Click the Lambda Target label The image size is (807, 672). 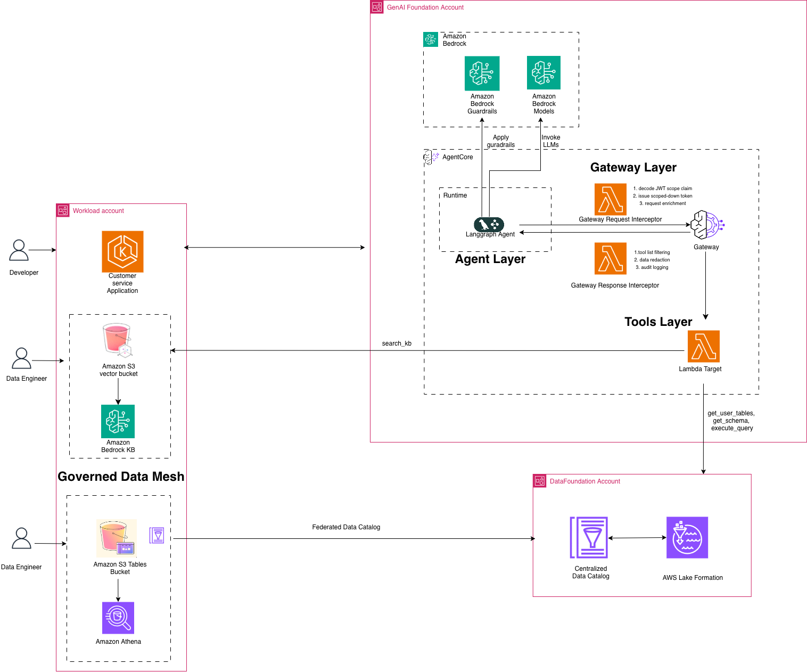point(700,369)
